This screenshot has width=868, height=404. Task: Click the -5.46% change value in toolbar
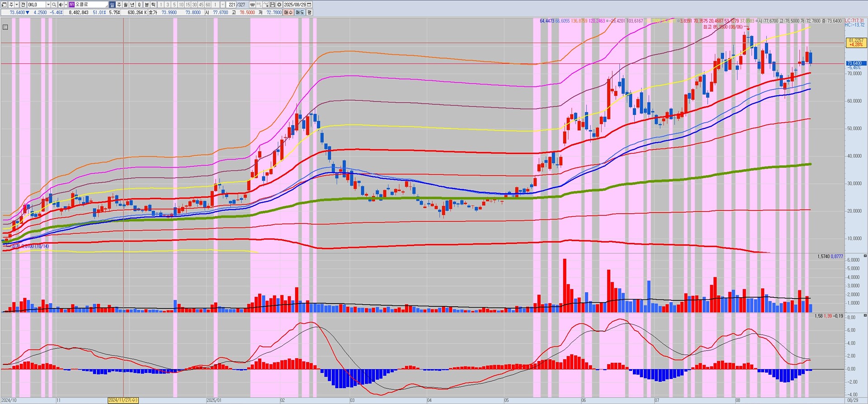[57, 13]
